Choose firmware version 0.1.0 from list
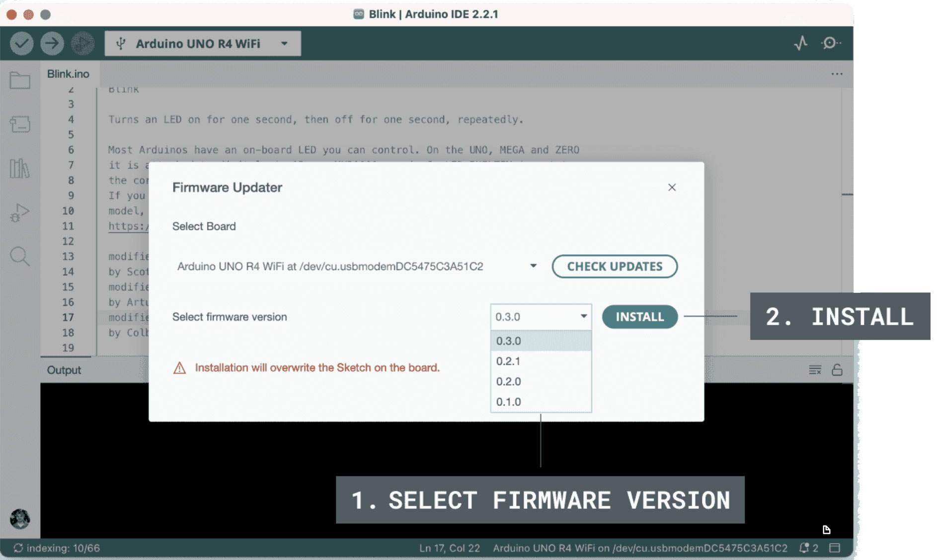This screenshot has width=937, height=560. coord(541,402)
